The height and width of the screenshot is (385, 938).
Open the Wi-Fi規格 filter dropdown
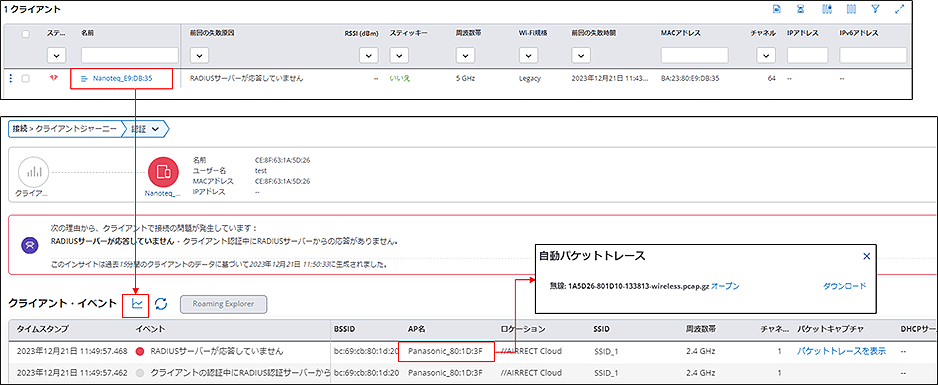528,56
